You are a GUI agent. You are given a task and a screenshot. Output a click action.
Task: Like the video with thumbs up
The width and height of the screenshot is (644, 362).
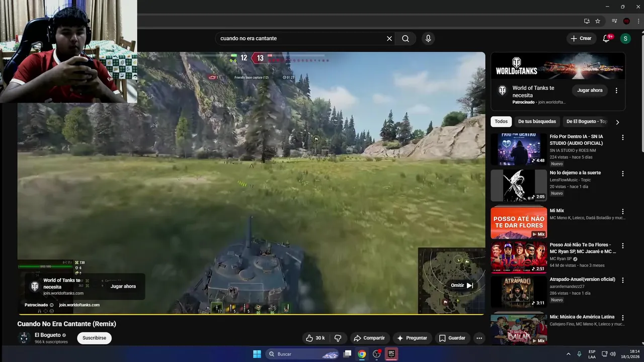315,338
